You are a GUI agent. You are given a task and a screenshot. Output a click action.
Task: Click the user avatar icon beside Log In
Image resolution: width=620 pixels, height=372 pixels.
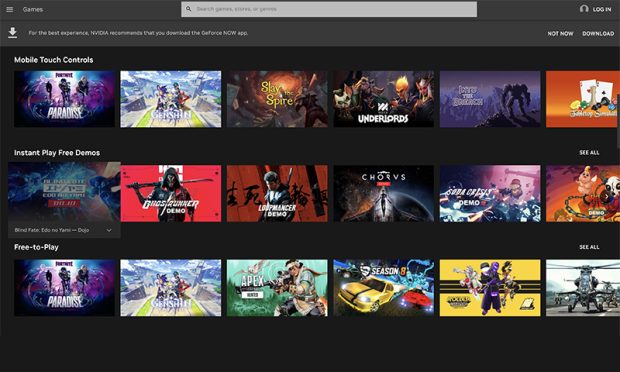click(584, 9)
